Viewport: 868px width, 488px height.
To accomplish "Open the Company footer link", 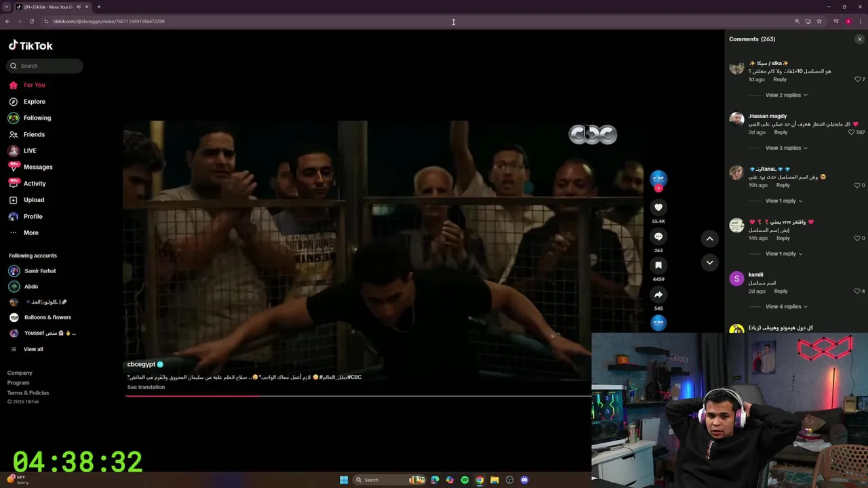I will pos(20,373).
